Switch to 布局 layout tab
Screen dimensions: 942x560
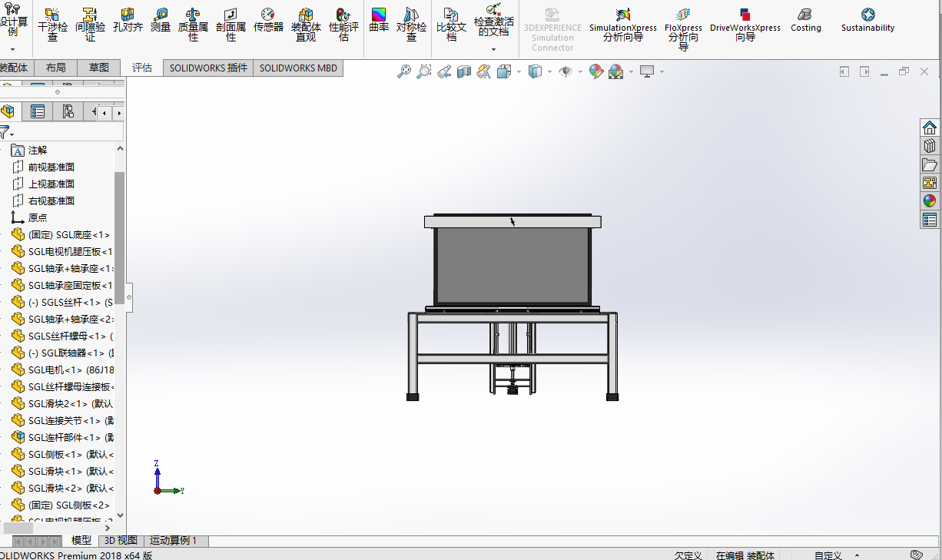click(55, 68)
